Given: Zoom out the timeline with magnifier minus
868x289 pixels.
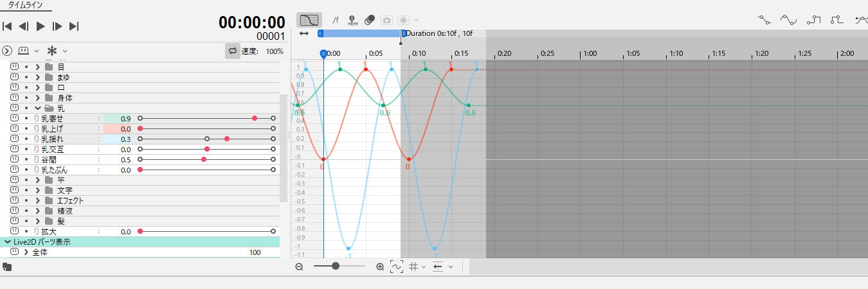Looking at the screenshot, I should (x=299, y=267).
